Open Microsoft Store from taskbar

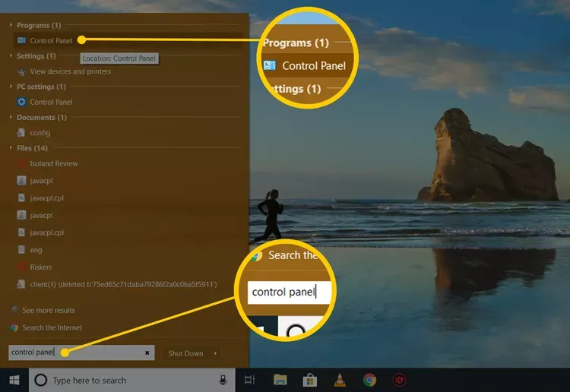coord(309,380)
